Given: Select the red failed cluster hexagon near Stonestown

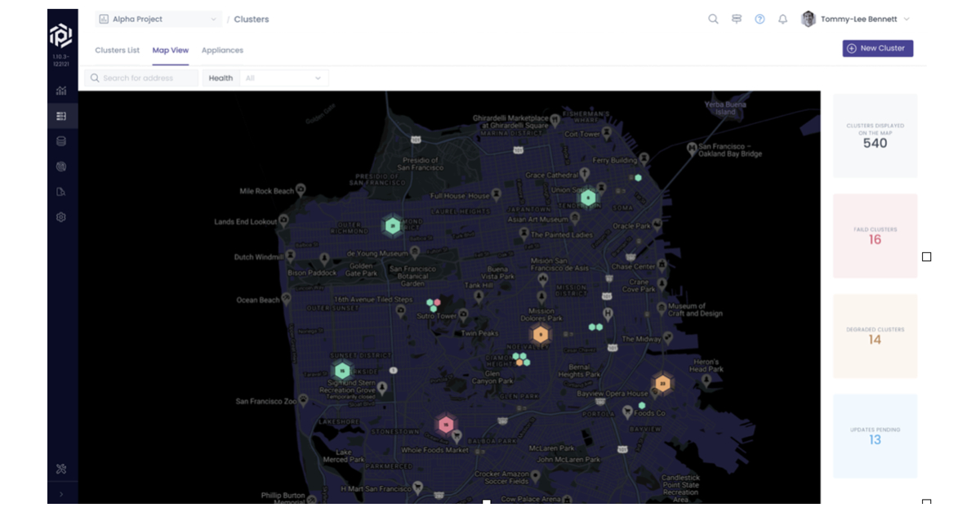Looking at the screenshot, I should [x=444, y=422].
